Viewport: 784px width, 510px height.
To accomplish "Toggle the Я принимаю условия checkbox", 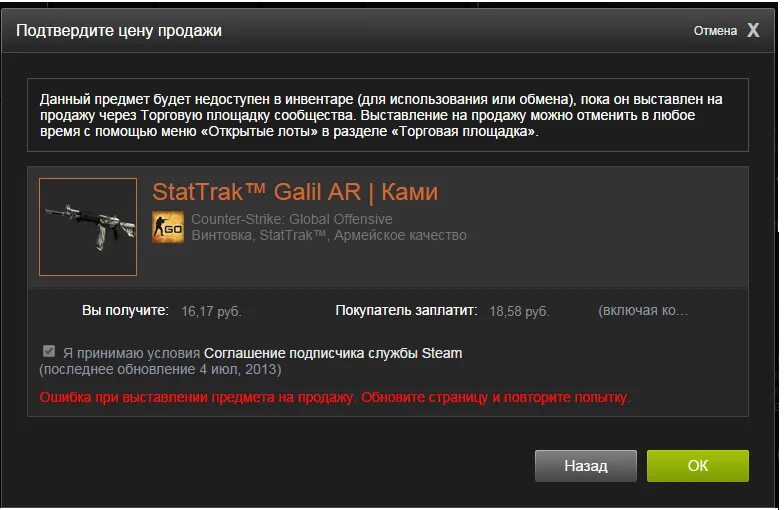I will point(48,351).
